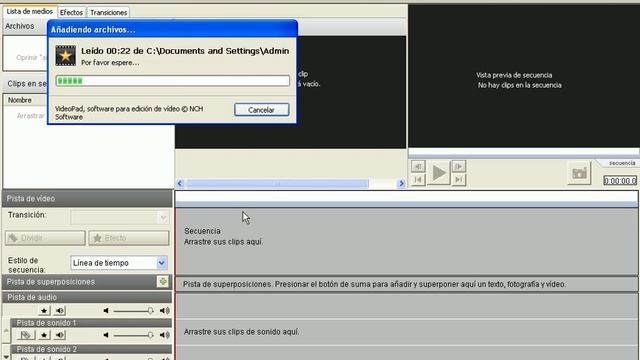Click the file loading progress bar
This screenshot has width=640, height=360.
click(173, 81)
